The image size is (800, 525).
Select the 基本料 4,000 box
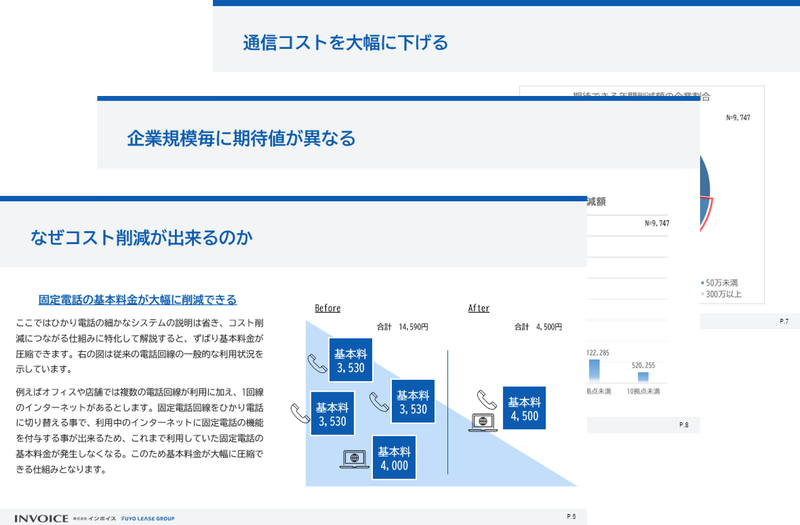[394, 458]
